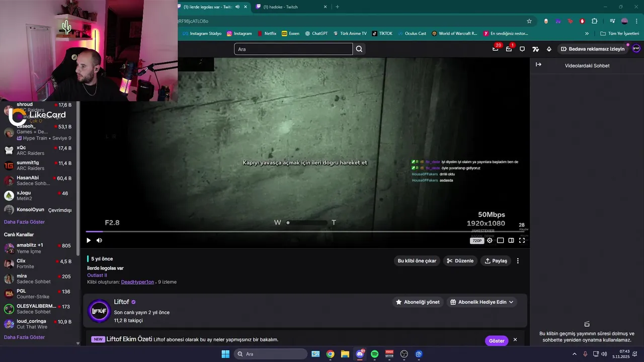Open Twitch whispers speech bubble icon
Image resolution: width=644 pixels, height=362 pixels.
(522, 49)
